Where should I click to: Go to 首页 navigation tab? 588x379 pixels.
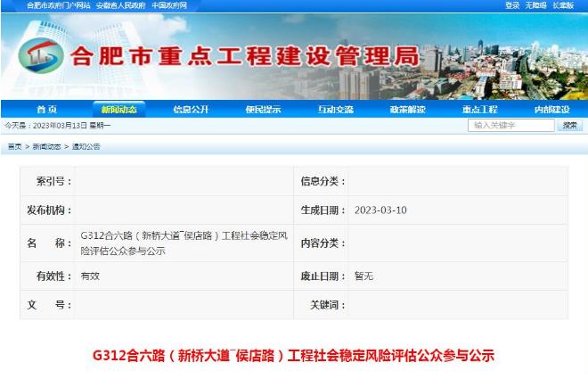tap(47, 109)
